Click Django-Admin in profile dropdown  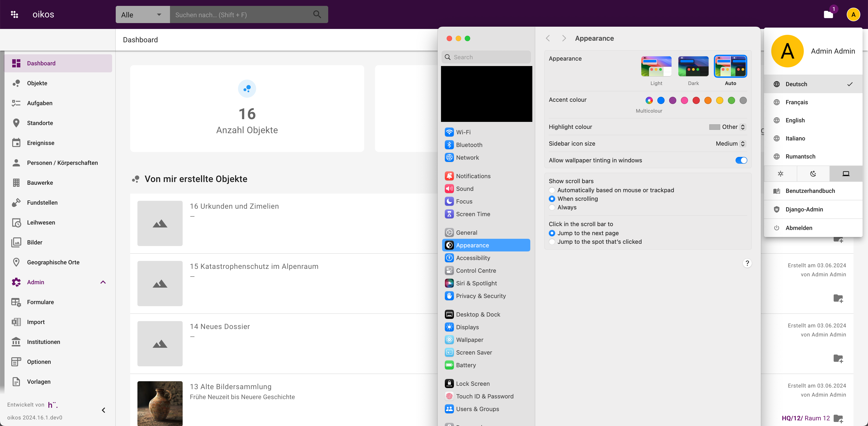click(804, 209)
